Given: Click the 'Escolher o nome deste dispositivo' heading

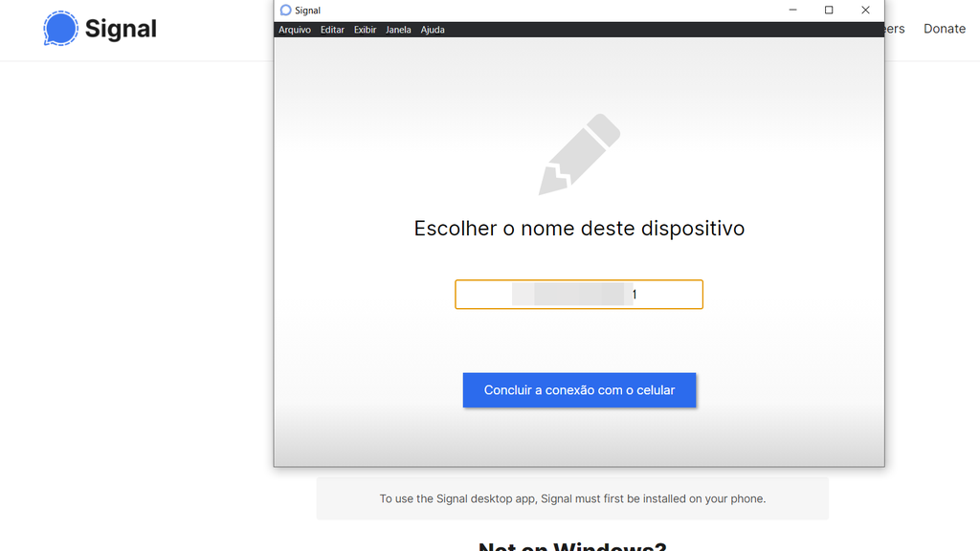Looking at the screenshot, I should coord(579,228).
